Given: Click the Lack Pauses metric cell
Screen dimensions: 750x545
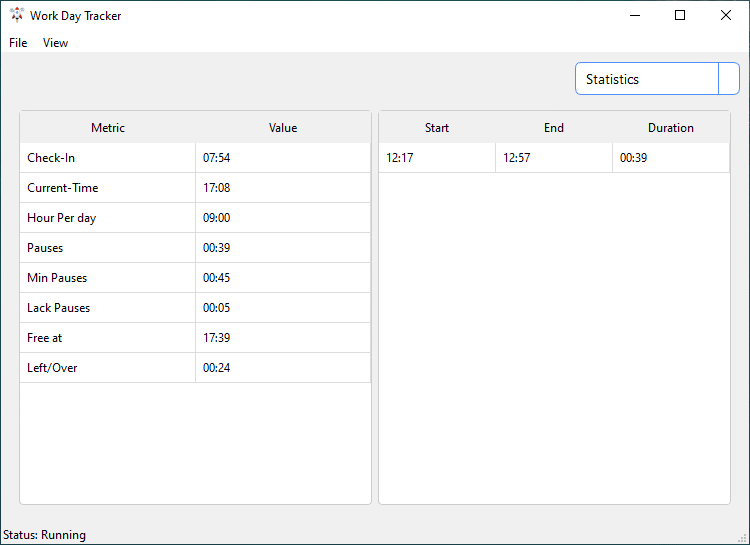Looking at the screenshot, I should tap(108, 308).
